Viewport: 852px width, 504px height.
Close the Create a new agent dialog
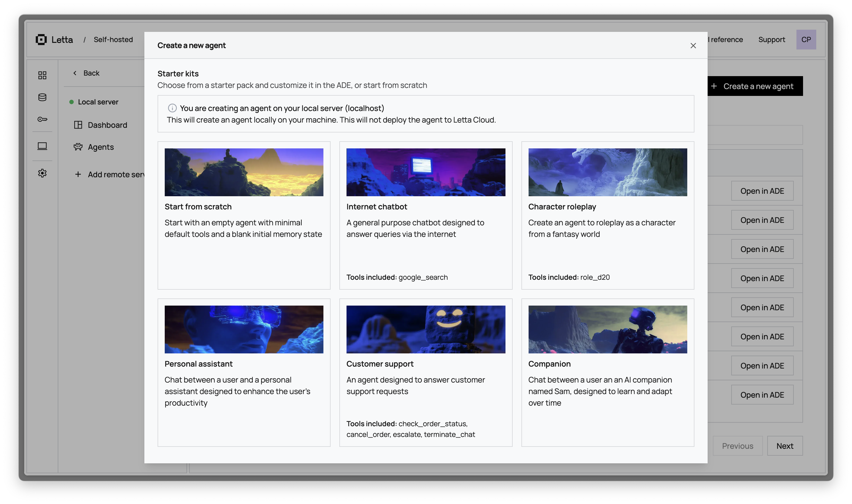click(x=693, y=46)
